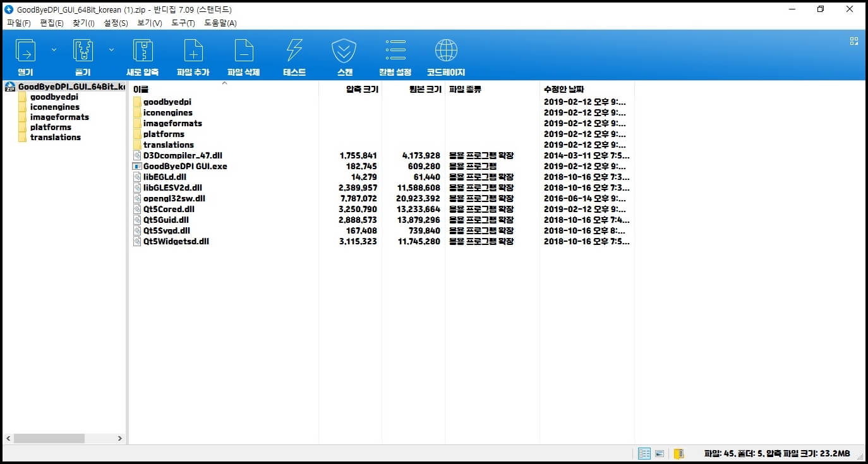This screenshot has height=464, width=868.
Task: Click the 새로 압축 (New archive) icon
Action: [x=143, y=51]
